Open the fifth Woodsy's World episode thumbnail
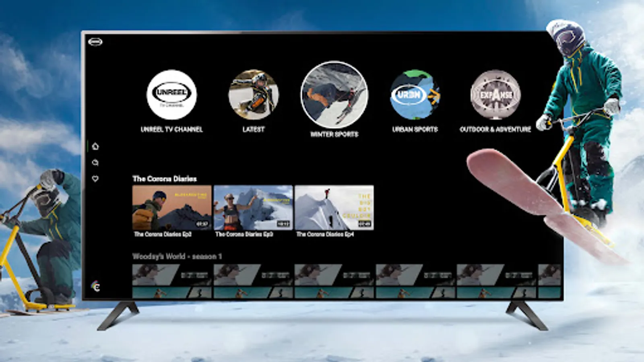 click(496, 281)
